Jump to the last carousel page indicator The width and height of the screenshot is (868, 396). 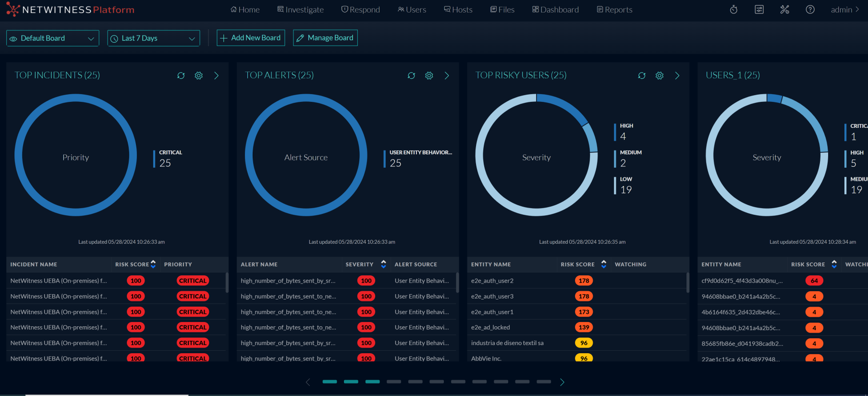[544, 382]
